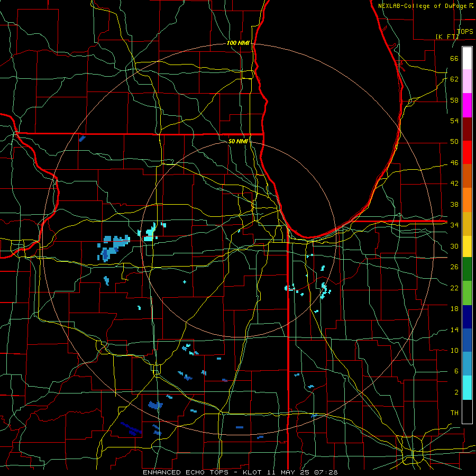This screenshot has width=476, height=476.
Task: Click the legend value "66"
Action: click(454, 58)
